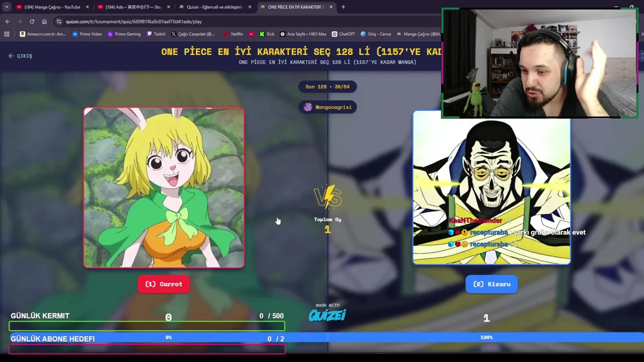
Task: Select the Carrot character image
Action: click(164, 188)
